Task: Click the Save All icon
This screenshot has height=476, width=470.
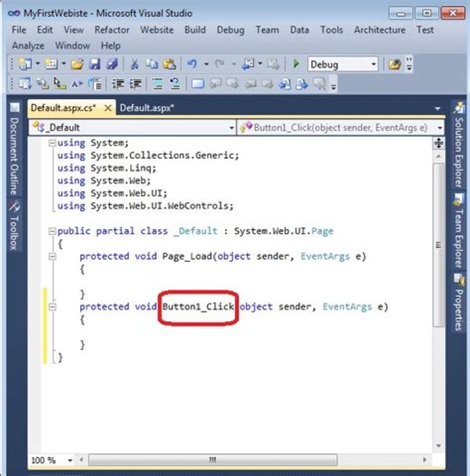Action: 112,64
